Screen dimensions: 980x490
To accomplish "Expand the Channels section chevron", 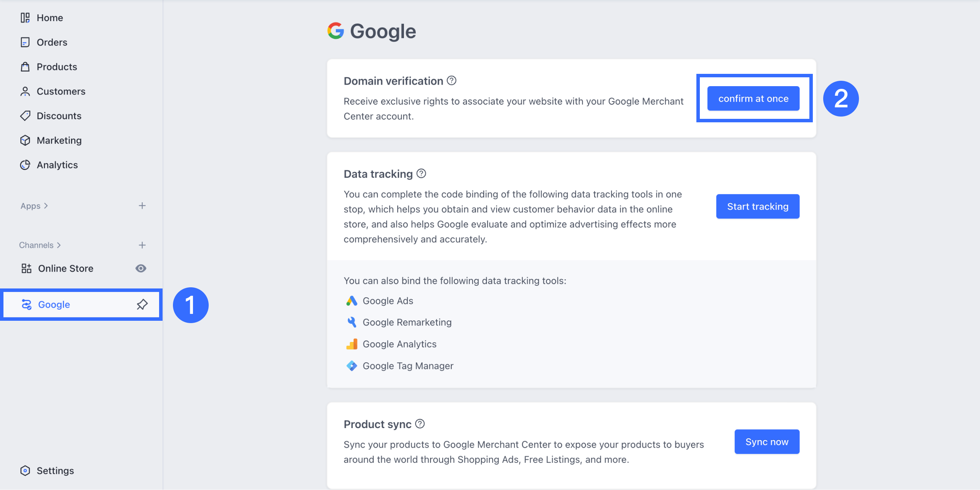I will (59, 245).
